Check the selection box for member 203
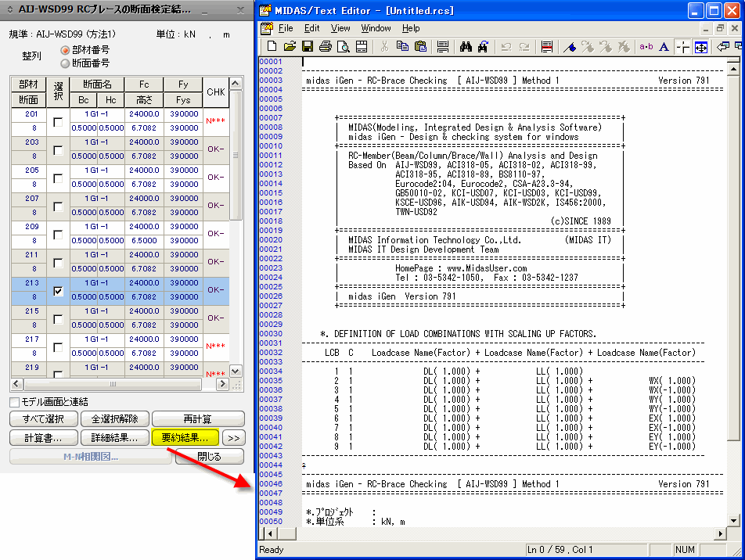This screenshot has width=745, height=560. [x=58, y=150]
